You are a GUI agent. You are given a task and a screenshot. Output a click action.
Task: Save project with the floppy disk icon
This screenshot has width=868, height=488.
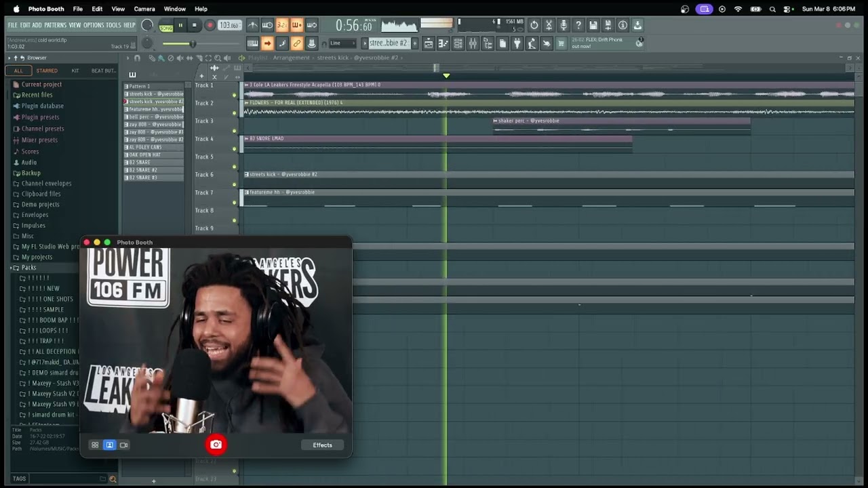pyautogui.click(x=593, y=25)
